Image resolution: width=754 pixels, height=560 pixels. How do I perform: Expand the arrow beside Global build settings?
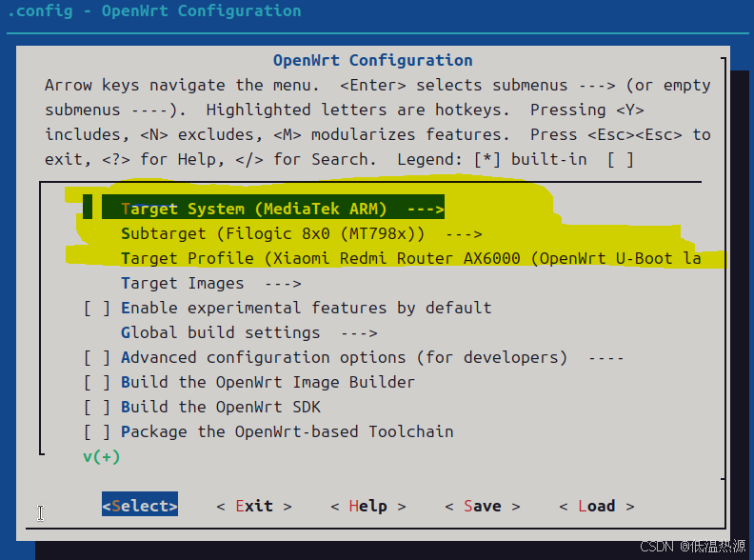(359, 332)
